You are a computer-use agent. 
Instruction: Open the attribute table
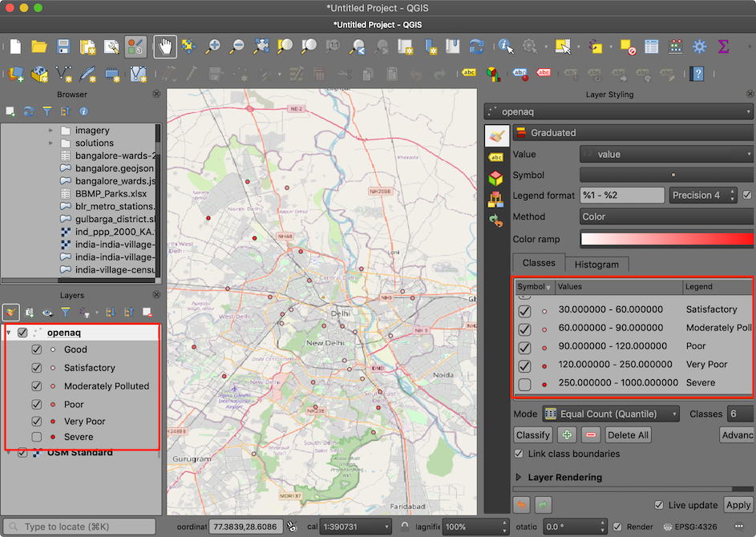(x=652, y=46)
